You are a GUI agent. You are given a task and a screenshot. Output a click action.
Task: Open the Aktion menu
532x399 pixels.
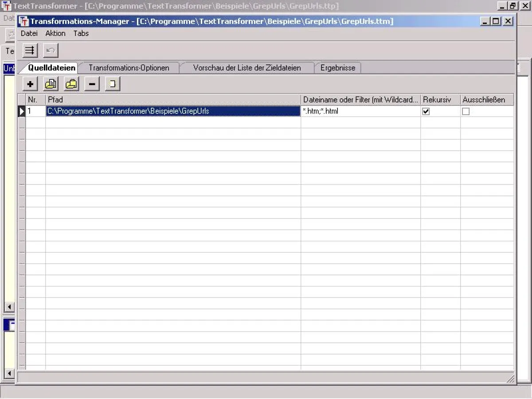point(55,33)
